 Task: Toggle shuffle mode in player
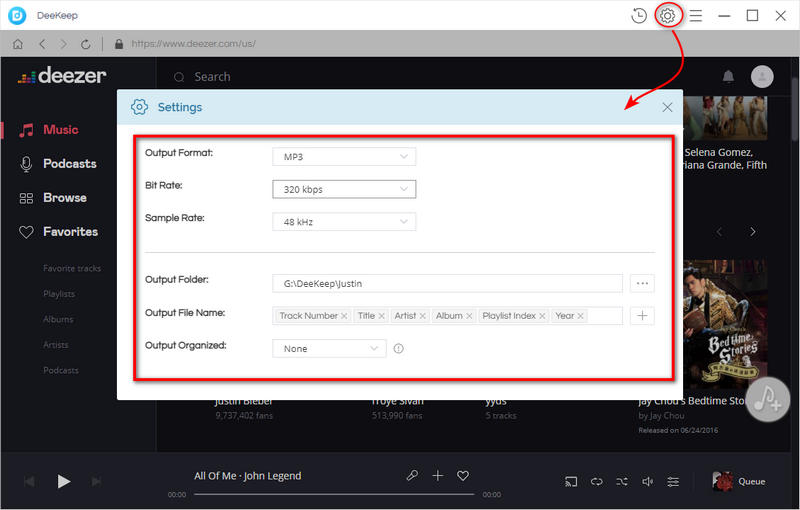point(622,481)
